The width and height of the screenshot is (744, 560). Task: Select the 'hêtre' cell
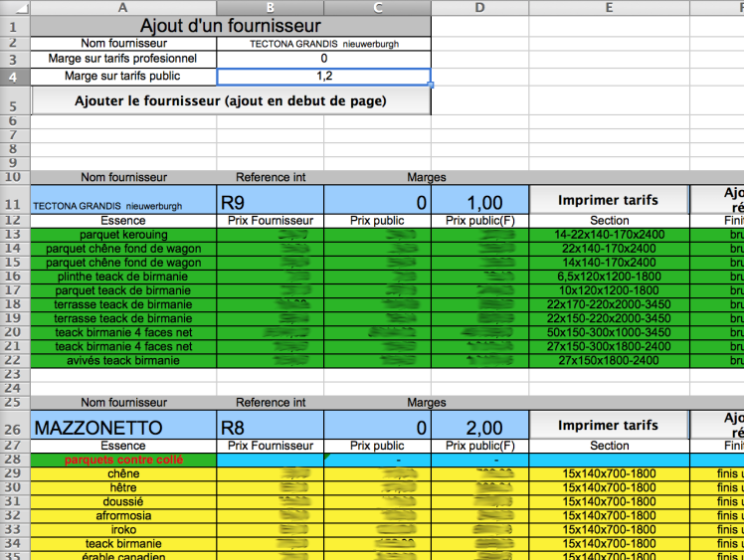click(x=123, y=487)
